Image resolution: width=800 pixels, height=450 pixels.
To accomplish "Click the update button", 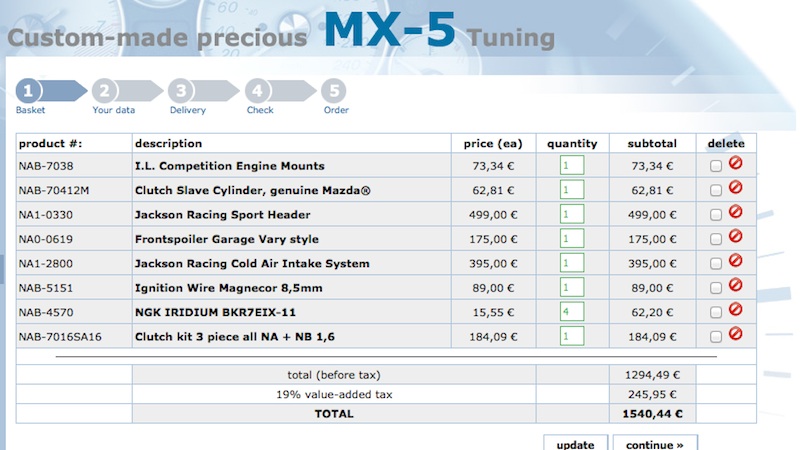I will pyautogui.click(x=576, y=443).
